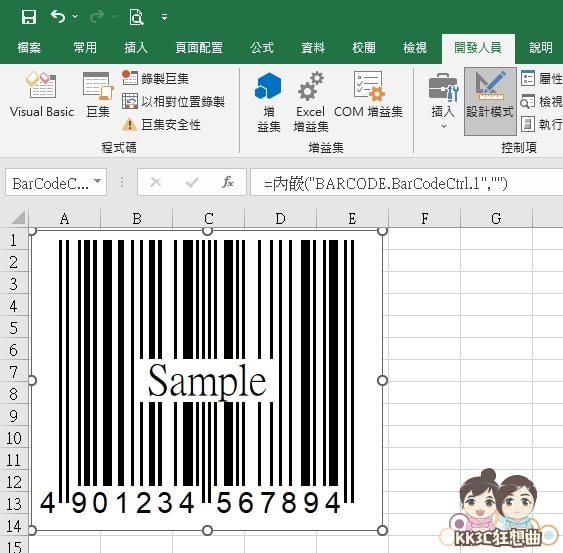Open the Visual Basic editor
Image resolution: width=563 pixels, height=553 pixels.
point(42,94)
